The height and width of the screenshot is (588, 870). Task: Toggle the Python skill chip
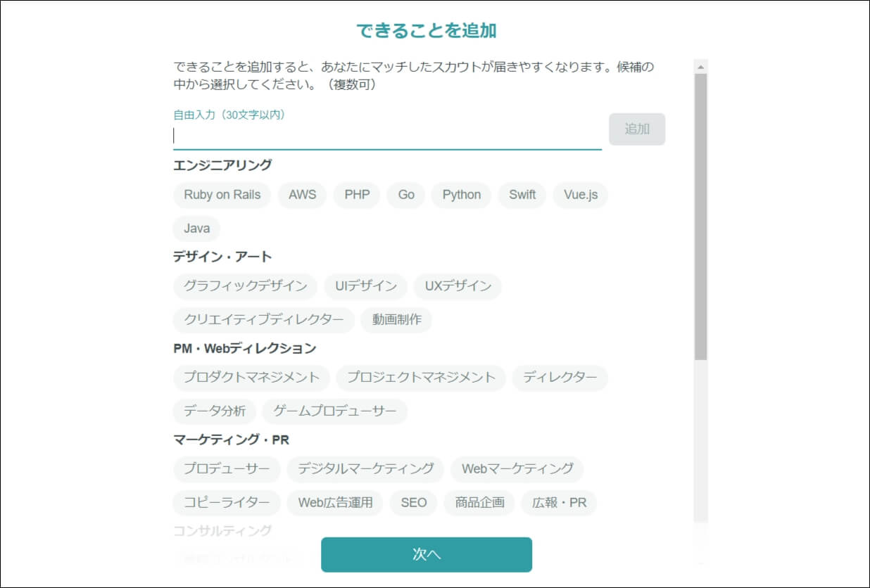pos(461,195)
